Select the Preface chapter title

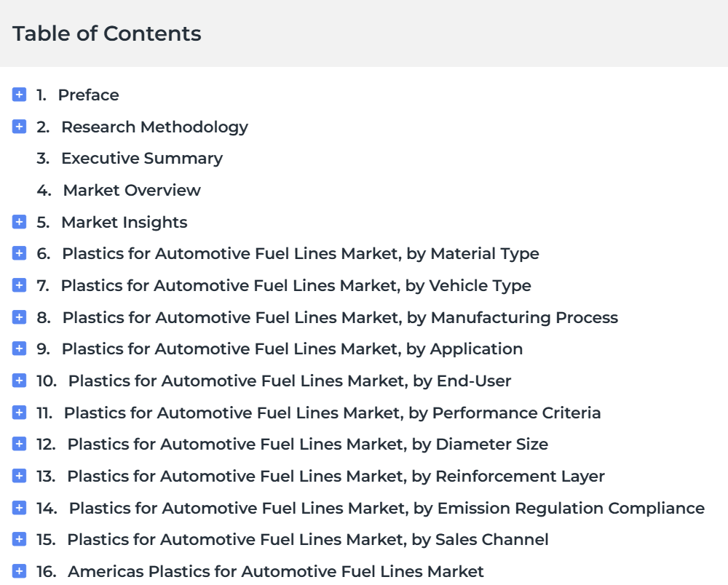(88, 95)
